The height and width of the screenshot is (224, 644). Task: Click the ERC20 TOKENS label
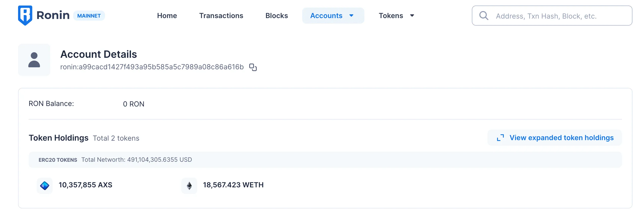click(58, 160)
